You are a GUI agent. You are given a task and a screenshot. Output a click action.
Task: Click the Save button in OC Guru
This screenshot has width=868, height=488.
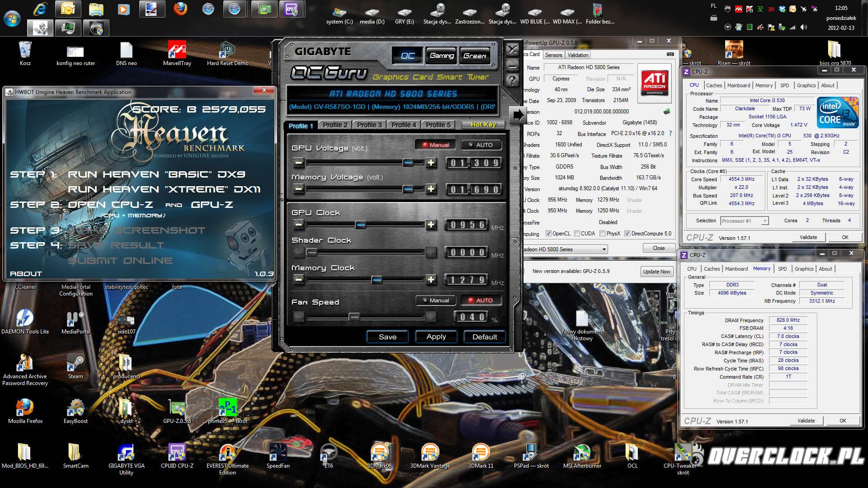pos(387,337)
